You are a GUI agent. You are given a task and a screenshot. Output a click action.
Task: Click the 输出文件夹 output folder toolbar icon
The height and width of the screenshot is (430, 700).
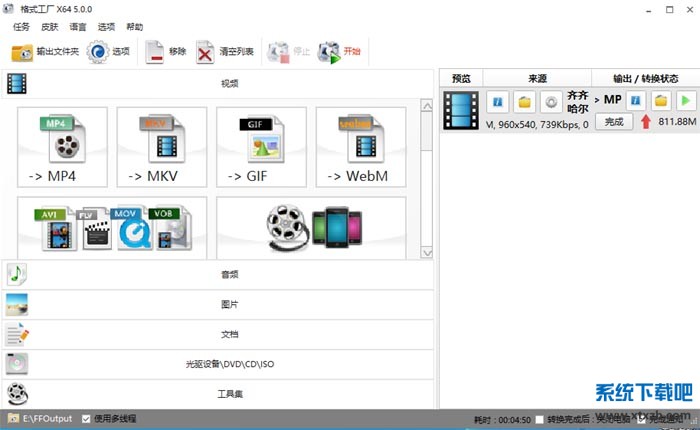pos(44,52)
